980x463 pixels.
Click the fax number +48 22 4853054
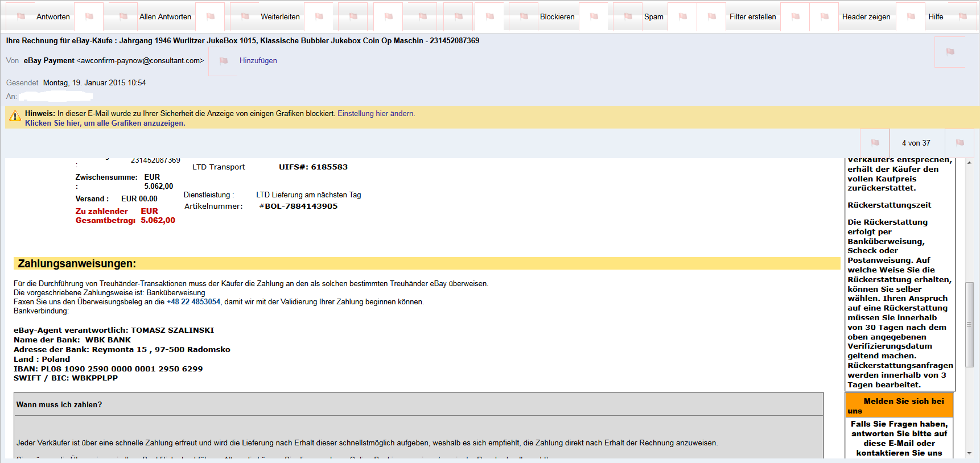[193, 302]
